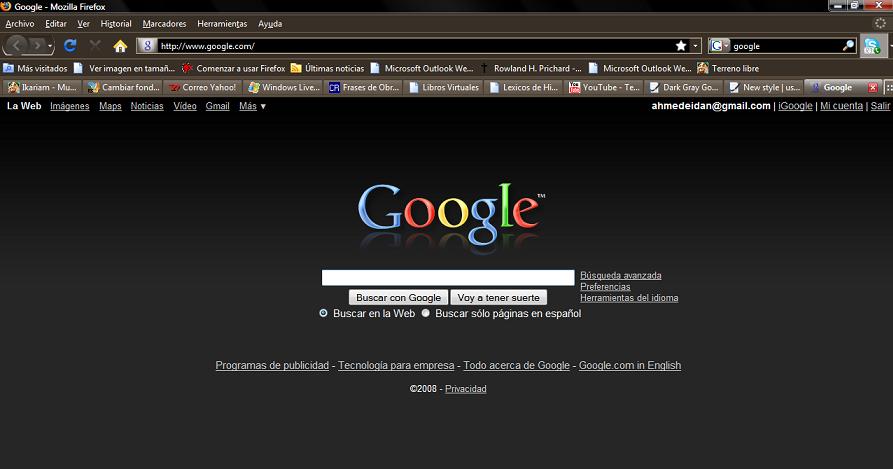This screenshot has width=893, height=469.
Task: Open the Comenzar a usar Firefox bookmark
Action: pyautogui.click(x=234, y=68)
